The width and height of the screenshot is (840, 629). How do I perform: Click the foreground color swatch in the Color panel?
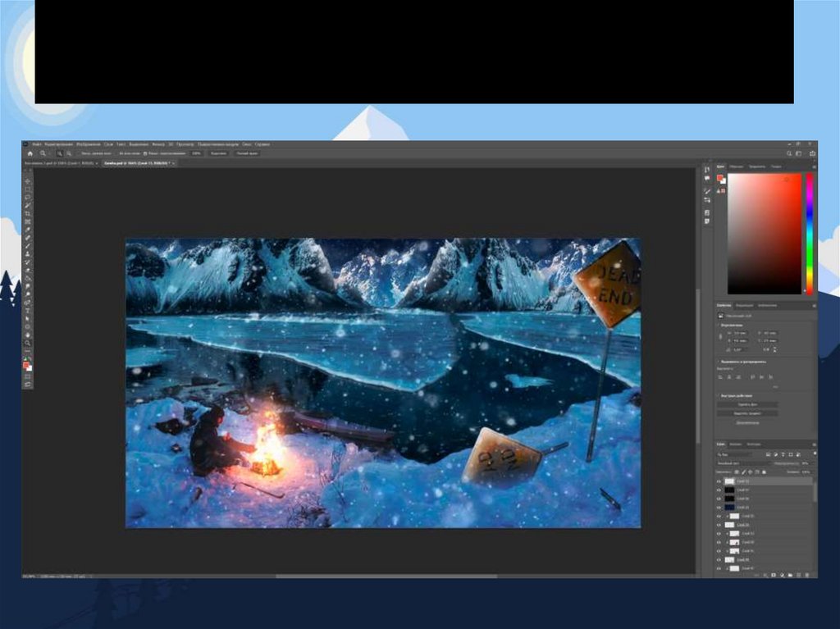pyautogui.click(x=720, y=178)
